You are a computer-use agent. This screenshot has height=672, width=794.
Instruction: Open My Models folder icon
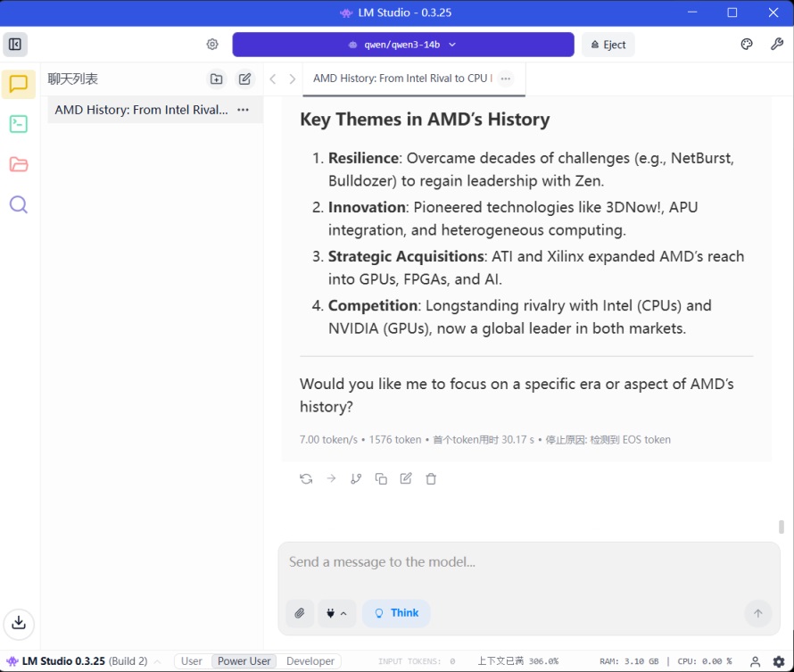pos(19,164)
